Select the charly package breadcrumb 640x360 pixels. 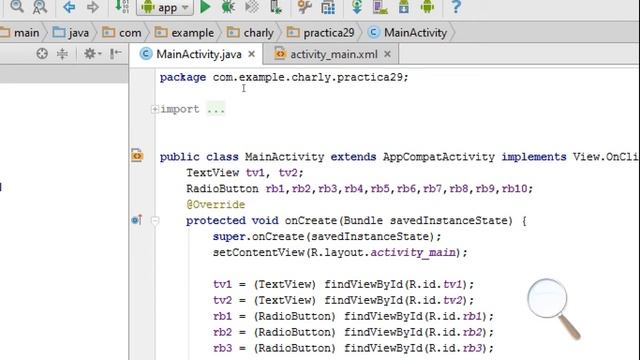250,33
